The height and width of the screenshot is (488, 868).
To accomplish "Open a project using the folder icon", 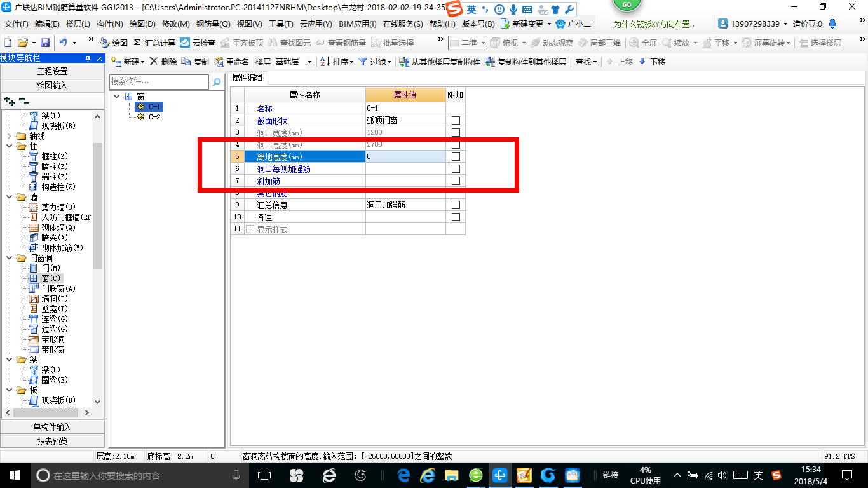I will point(22,43).
